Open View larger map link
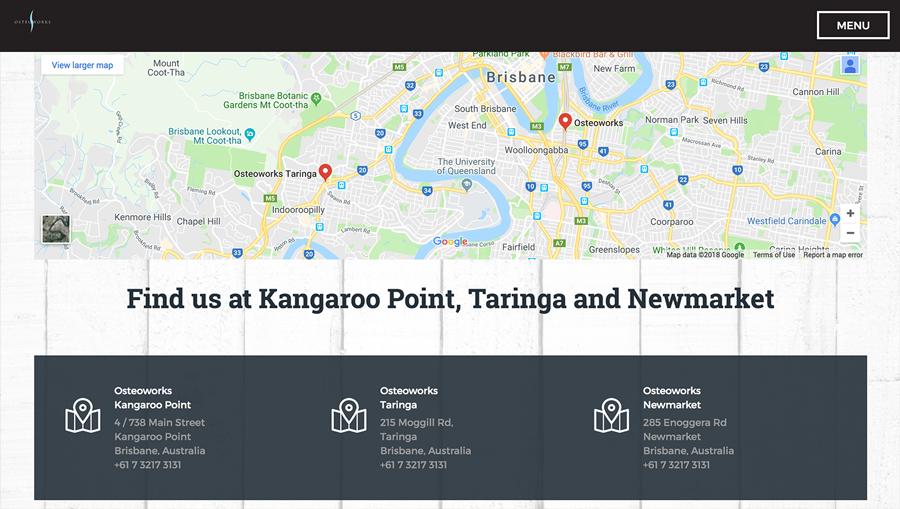900x509 pixels. tap(82, 65)
